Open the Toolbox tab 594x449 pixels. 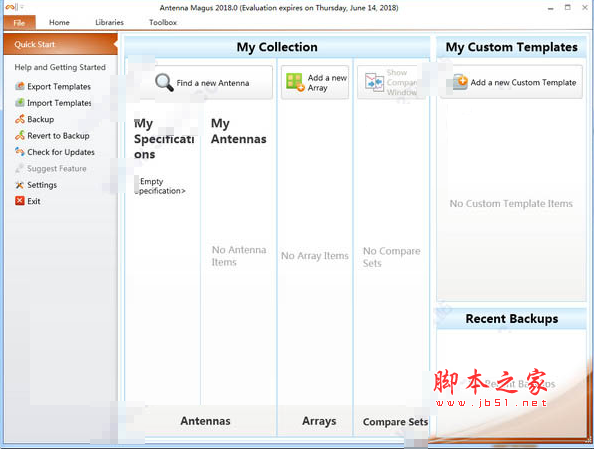[163, 22]
